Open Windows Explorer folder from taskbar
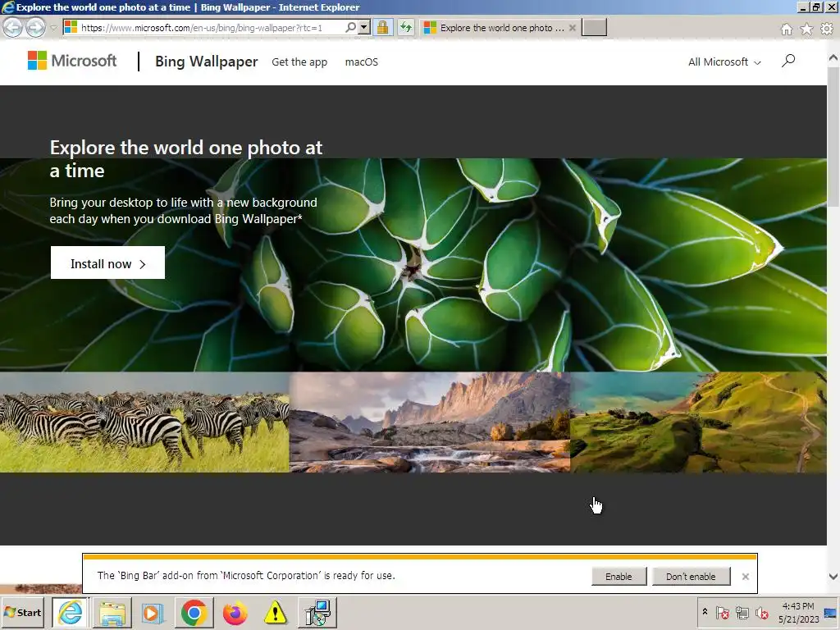The image size is (840, 630). pyautogui.click(x=112, y=612)
